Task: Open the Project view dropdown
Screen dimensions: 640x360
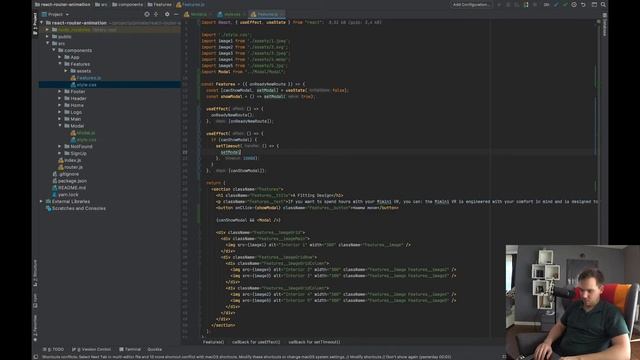Action: (x=56, y=14)
